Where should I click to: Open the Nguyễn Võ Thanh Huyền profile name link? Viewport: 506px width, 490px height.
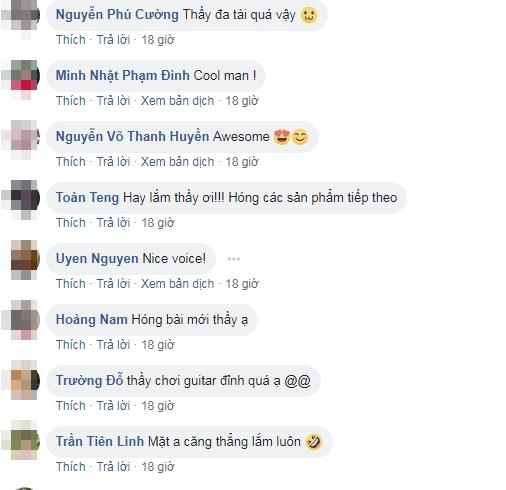(x=132, y=136)
